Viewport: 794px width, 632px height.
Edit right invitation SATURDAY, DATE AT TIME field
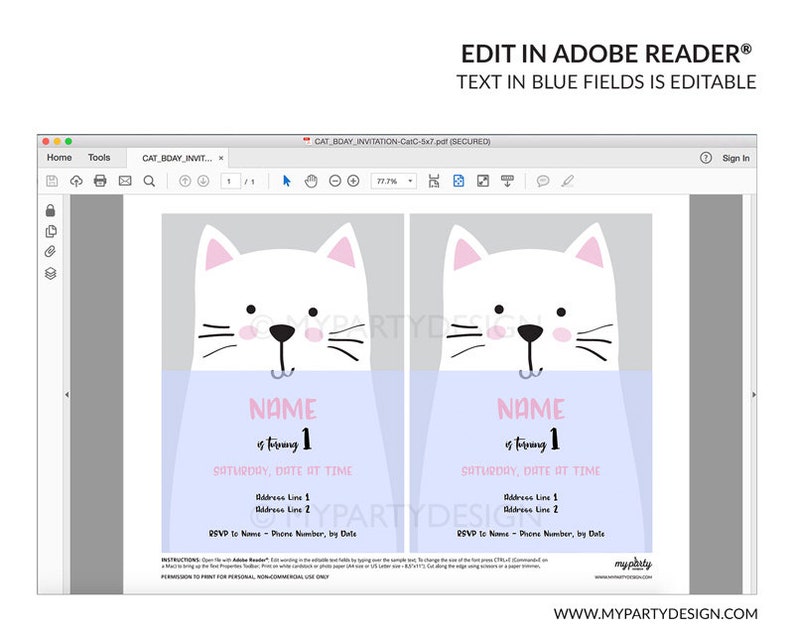tap(531, 471)
